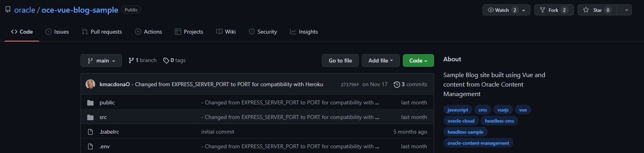The width and height of the screenshot is (644, 153).
Task: View the 1 branch link
Action: [x=142, y=60]
